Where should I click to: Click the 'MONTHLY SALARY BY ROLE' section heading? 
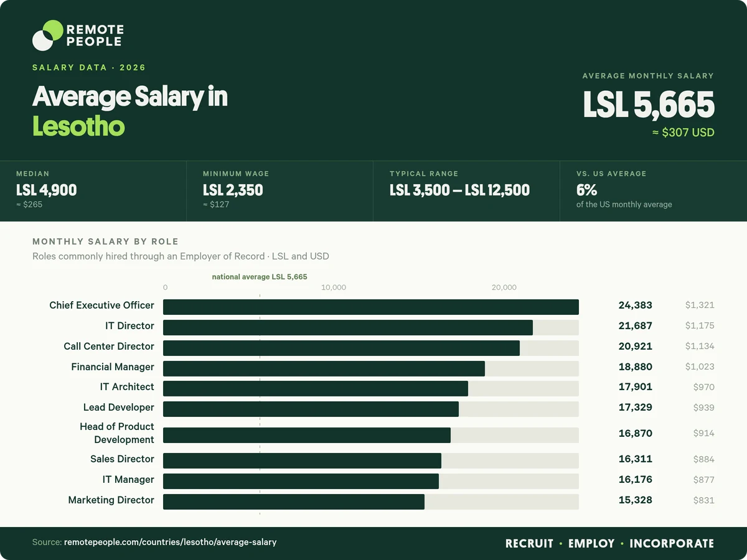click(105, 241)
